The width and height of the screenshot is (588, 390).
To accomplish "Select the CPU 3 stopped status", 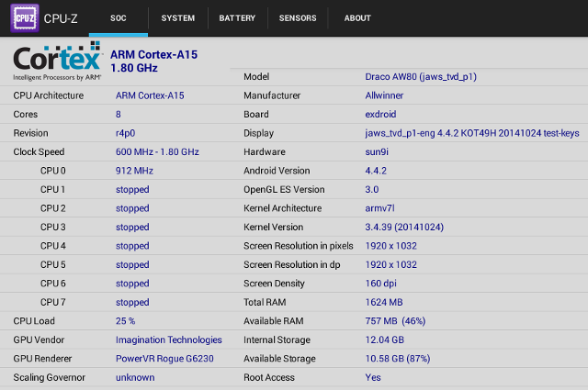I will (x=132, y=227).
